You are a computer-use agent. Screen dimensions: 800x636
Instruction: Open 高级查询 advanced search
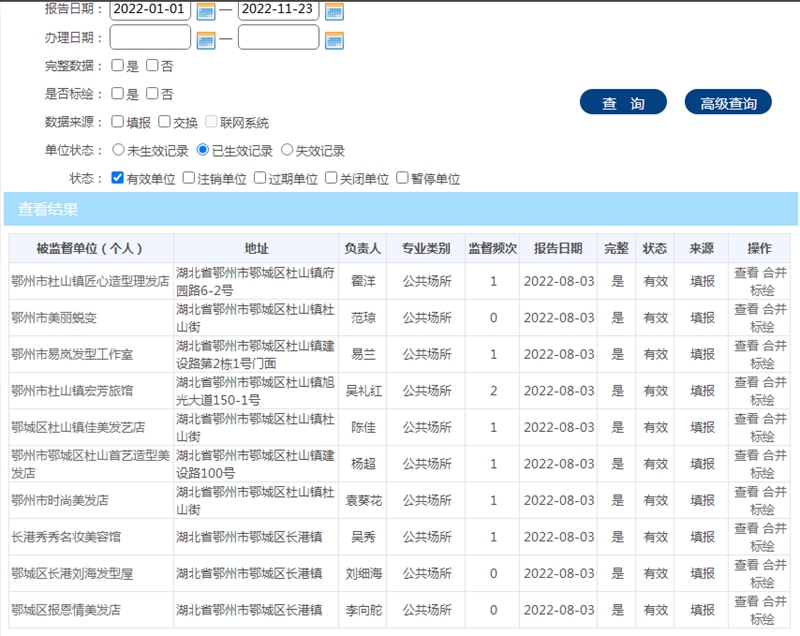728,103
